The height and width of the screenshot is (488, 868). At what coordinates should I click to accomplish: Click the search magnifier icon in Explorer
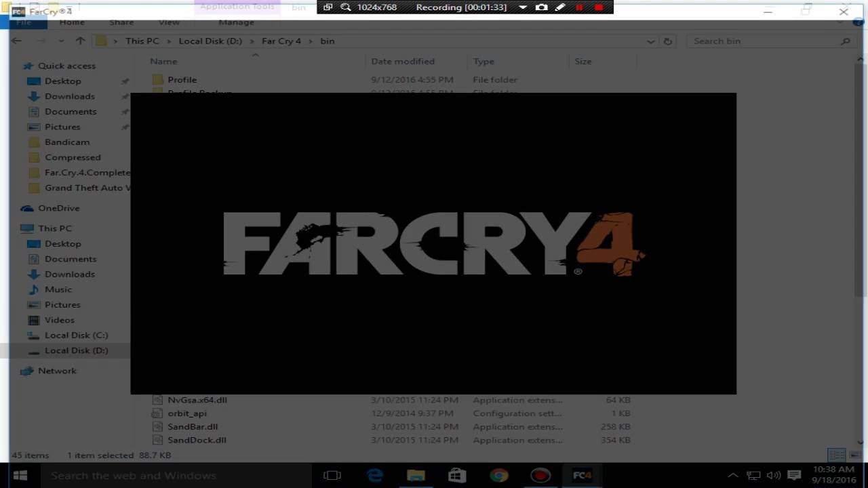pyautogui.click(x=845, y=41)
